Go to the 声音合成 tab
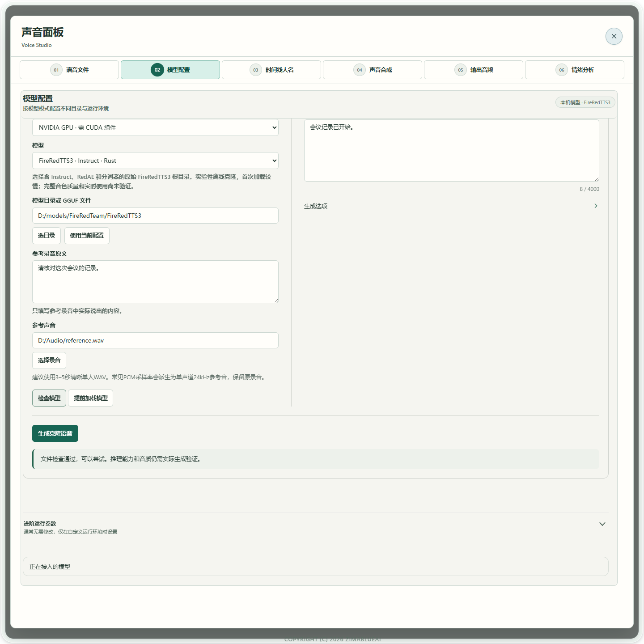The image size is (644, 644). pyautogui.click(x=373, y=70)
